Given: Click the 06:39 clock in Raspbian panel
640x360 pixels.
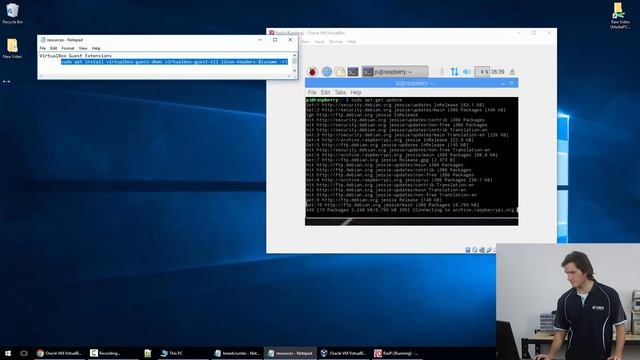Looking at the screenshot, I should pyautogui.click(x=498, y=72).
